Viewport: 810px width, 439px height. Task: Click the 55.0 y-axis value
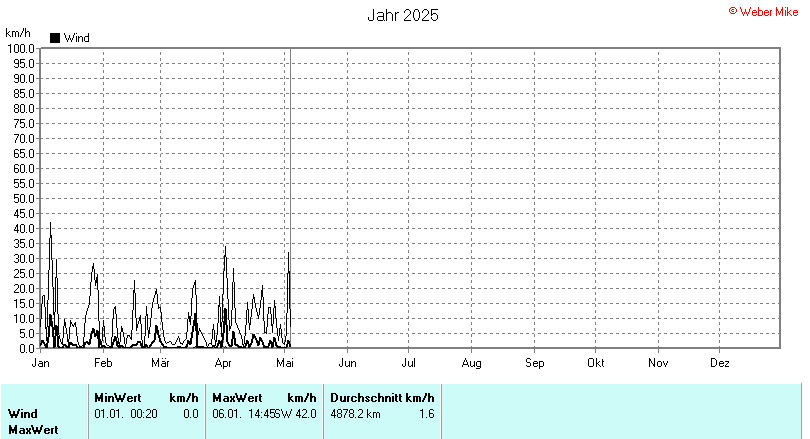click(23, 184)
